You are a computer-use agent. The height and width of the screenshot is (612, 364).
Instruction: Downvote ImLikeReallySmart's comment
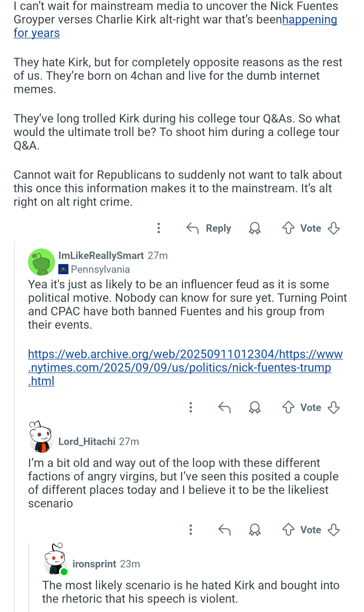pos(334,407)
